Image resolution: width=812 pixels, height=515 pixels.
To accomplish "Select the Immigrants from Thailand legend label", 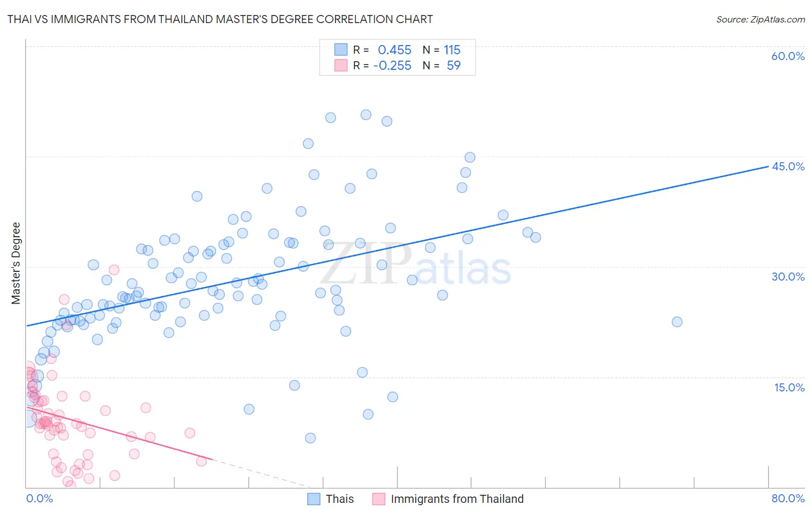I will 457,499.
